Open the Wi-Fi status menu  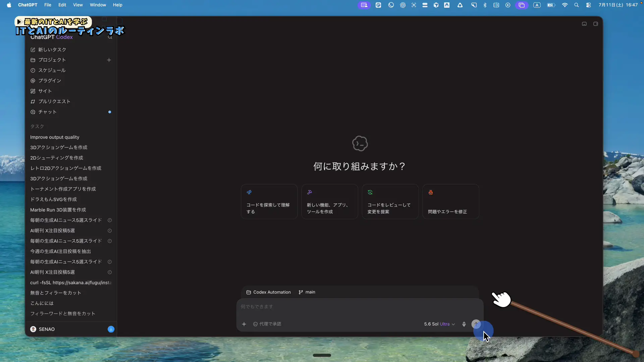pyautogui.click(x=565, y=5)
